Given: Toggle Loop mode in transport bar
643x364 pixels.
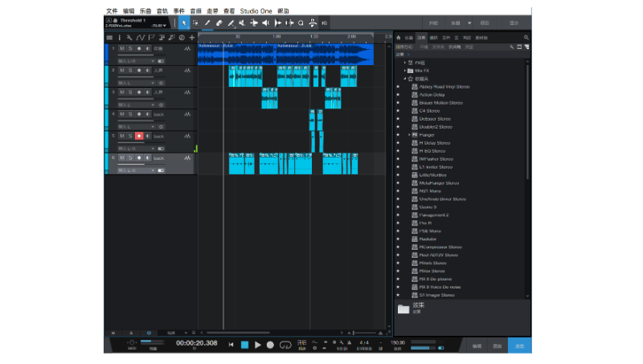Looking at the screenshot, I should coord(284,345).
